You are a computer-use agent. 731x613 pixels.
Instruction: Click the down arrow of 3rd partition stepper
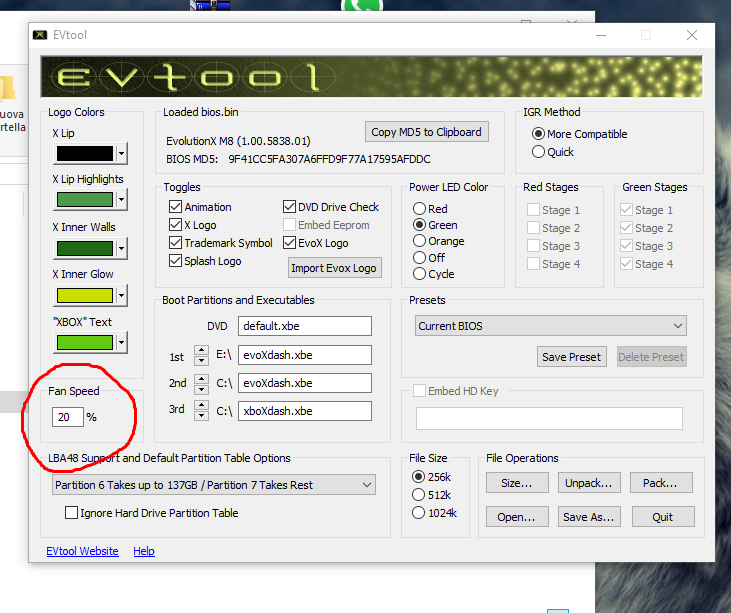[x=201, y=415]
